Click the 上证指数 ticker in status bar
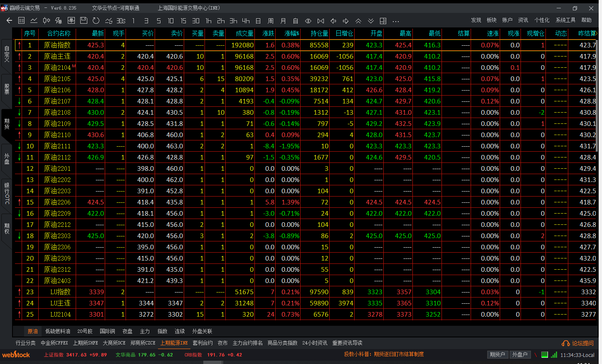The height and width of the screenshot is (364, 602). [75, 355]
